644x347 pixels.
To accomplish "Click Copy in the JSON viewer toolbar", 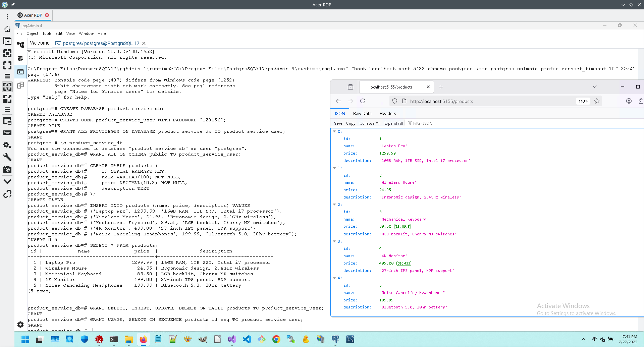I will point(351,123).
